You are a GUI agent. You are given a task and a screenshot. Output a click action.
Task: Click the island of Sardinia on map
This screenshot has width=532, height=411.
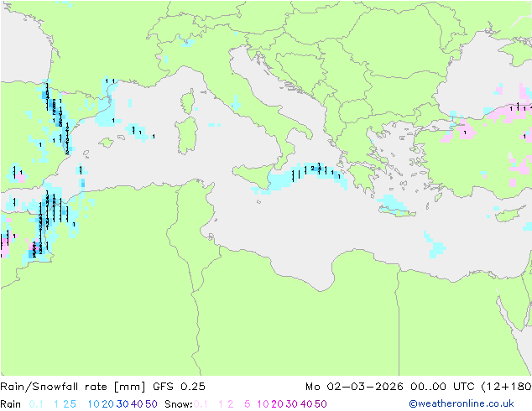[186, 135]
